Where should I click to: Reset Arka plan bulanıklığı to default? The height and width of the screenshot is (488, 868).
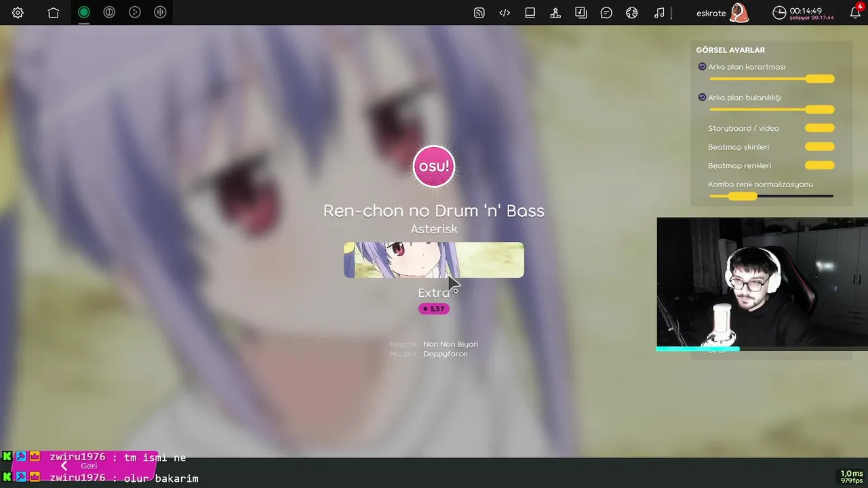[x=702, y=97]
